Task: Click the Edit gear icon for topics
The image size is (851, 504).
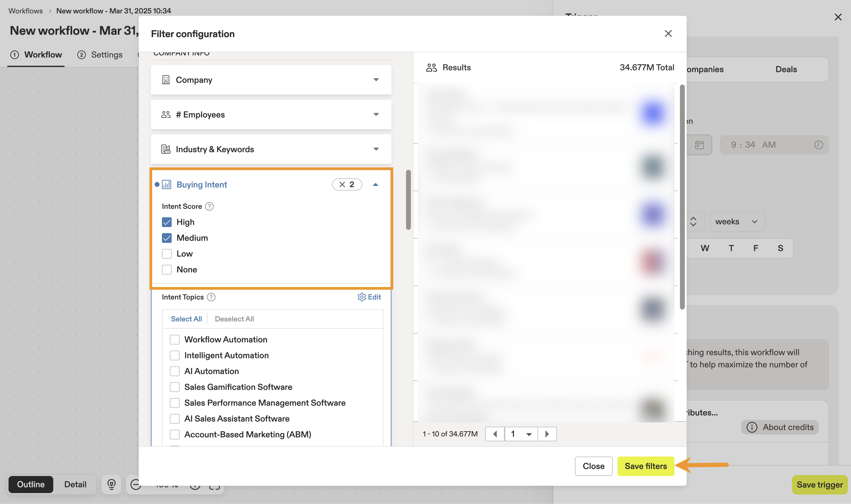Action: click(x=362, y=297)
